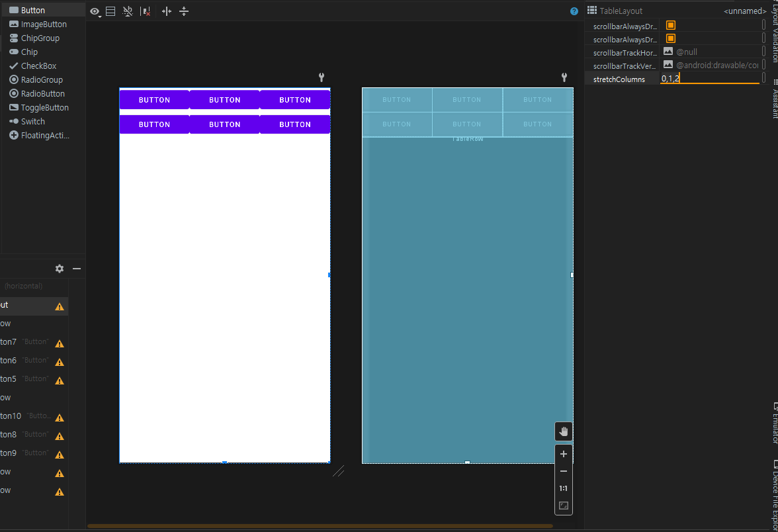Open the Layout Validation side tab
778x532 pixels.
tap(774, 32)
